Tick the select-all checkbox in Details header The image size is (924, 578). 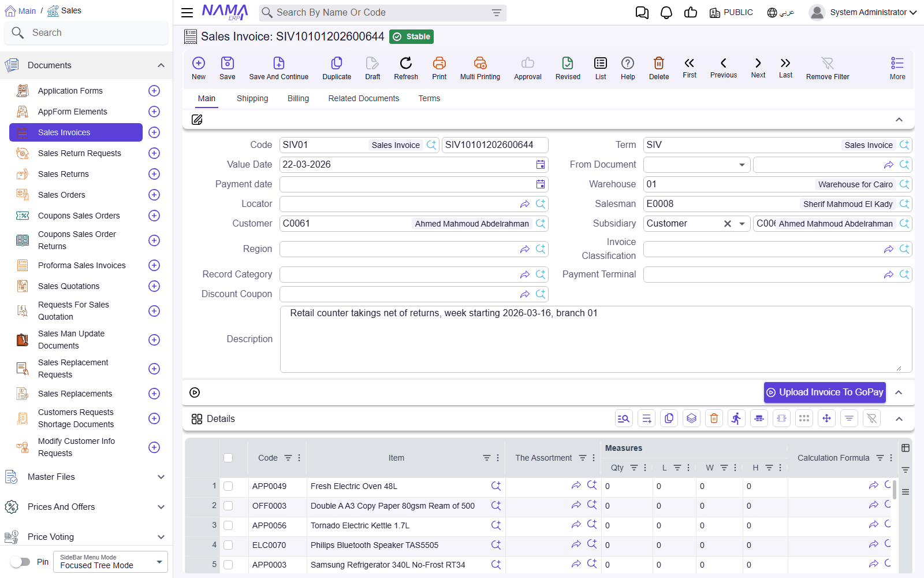point(228,458)
